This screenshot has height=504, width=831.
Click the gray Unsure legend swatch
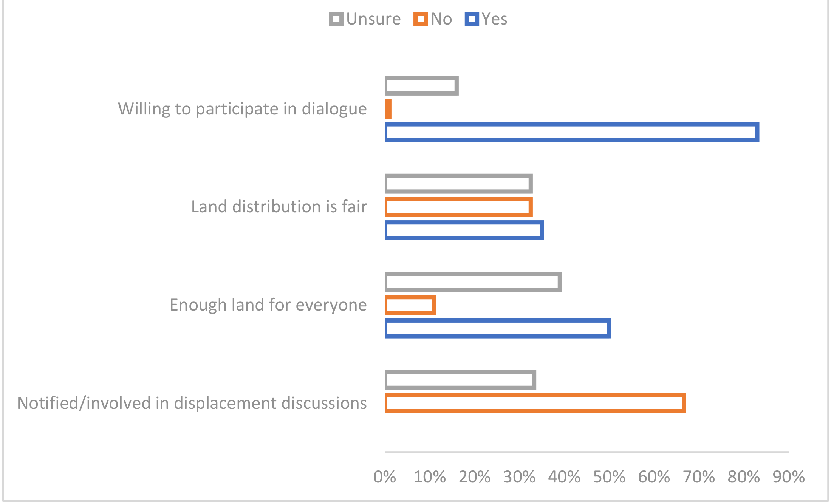(336, 19)
